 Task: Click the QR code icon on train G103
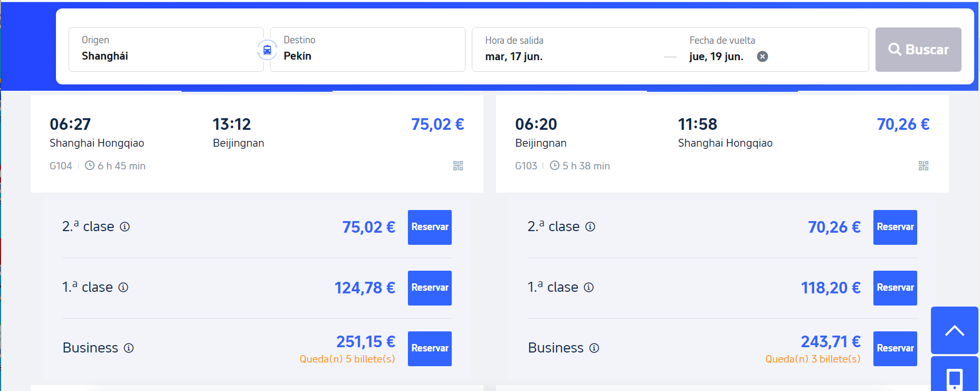(923, 166)
